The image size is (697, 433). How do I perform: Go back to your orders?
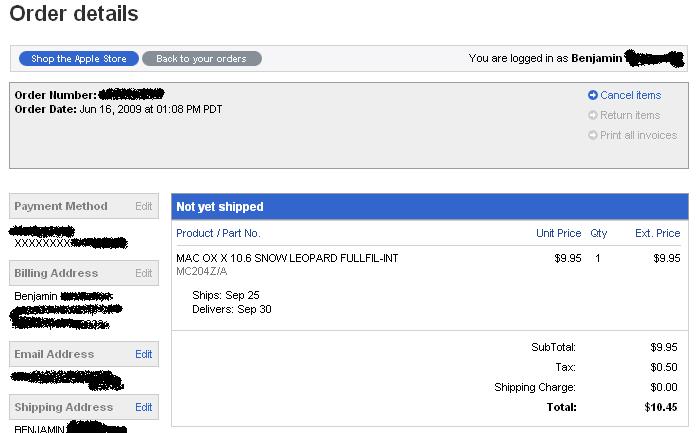coord(201,59)
